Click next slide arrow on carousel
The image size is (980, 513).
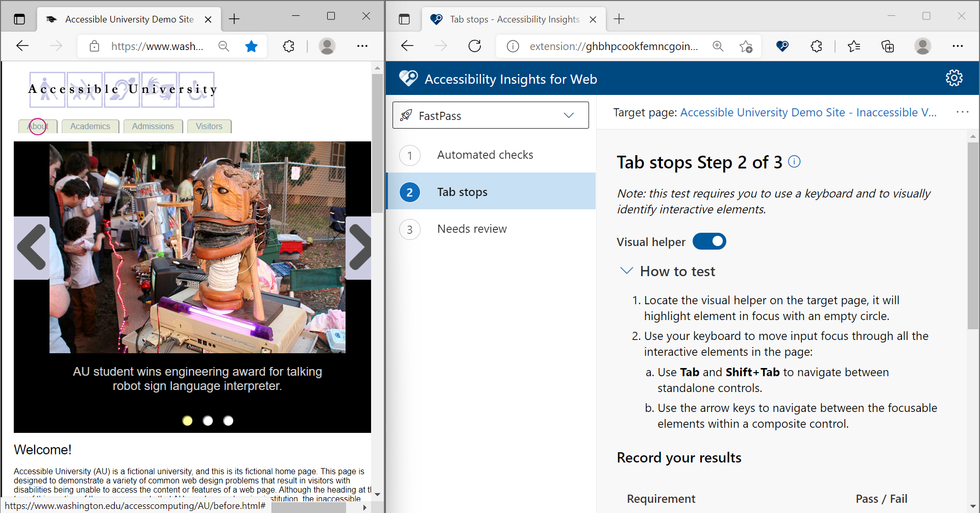[359, 248]
